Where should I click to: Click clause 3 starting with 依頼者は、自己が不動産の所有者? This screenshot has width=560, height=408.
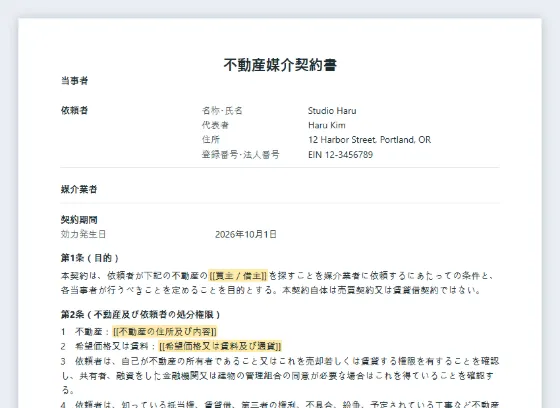point(280,375)
